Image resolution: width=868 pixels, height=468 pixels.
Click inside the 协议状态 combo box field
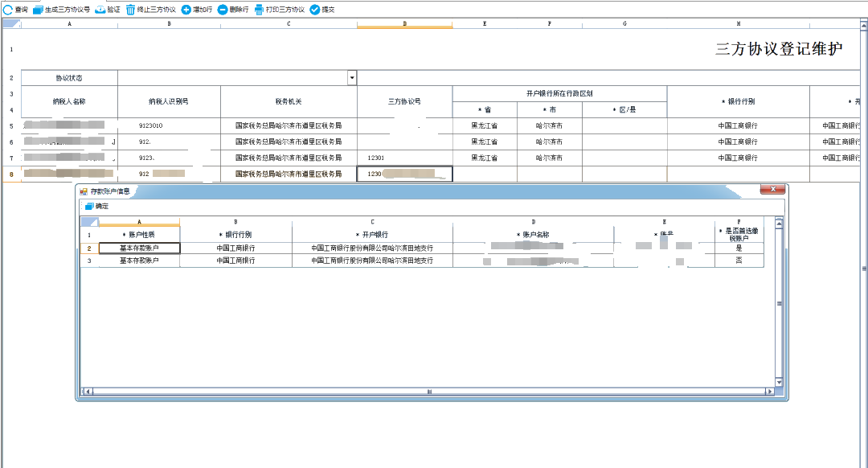click(x=232, y=77)
